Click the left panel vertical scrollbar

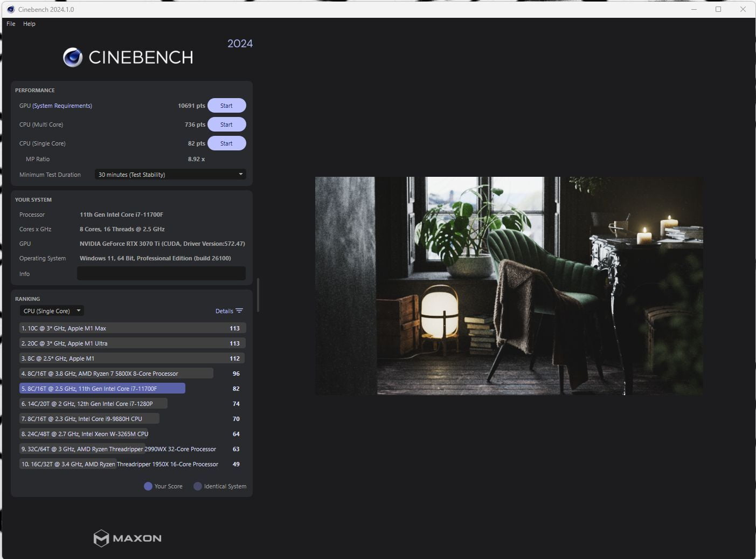coord(258,295)
